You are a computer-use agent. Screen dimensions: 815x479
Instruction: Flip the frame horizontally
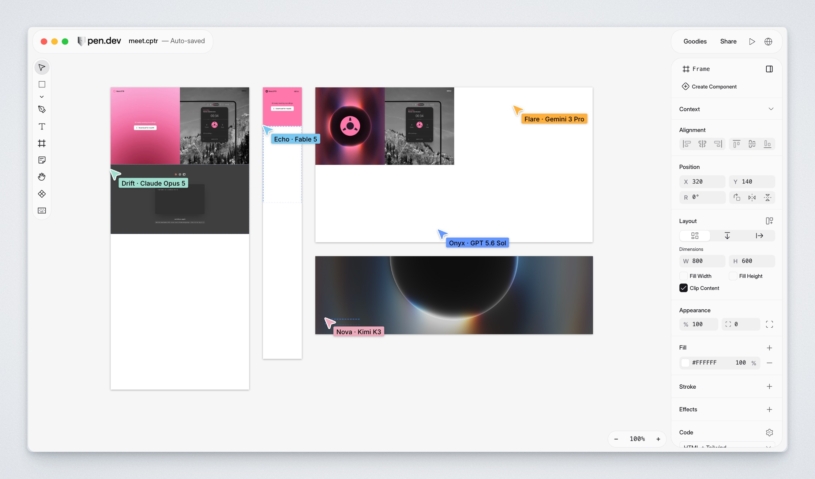pyautogui.click(x=752, y=197)
